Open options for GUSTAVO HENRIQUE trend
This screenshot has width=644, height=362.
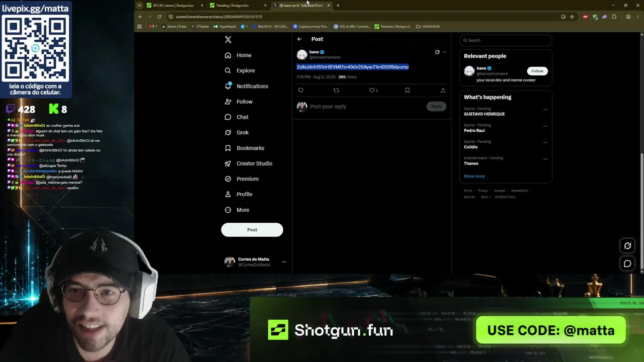point(545,110)
